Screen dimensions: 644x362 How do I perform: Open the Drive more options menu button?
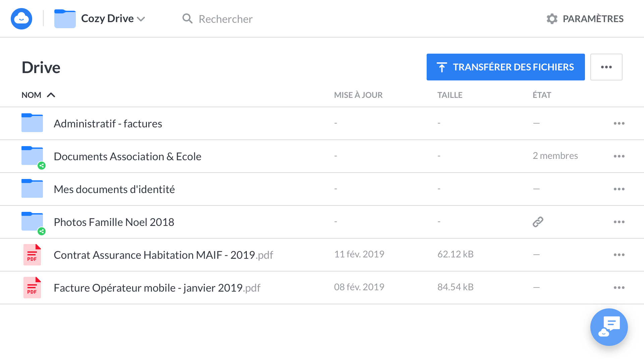click(x=606, y=67)
